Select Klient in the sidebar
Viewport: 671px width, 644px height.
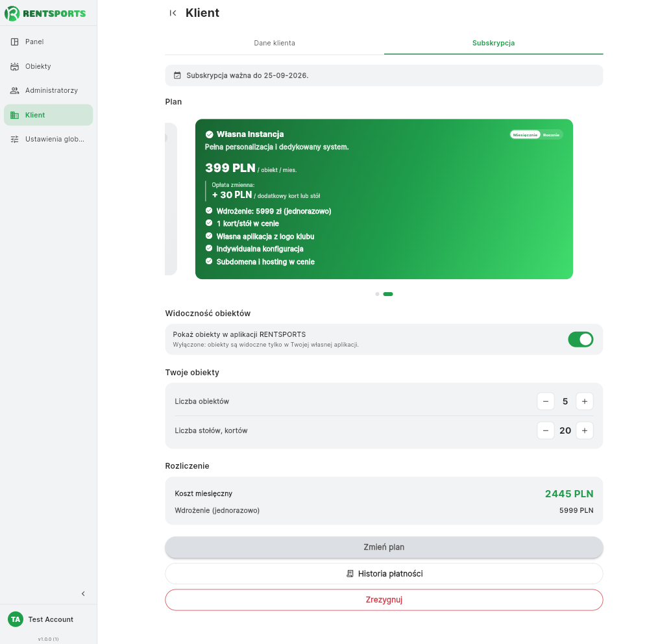click(x=49, y=115)
